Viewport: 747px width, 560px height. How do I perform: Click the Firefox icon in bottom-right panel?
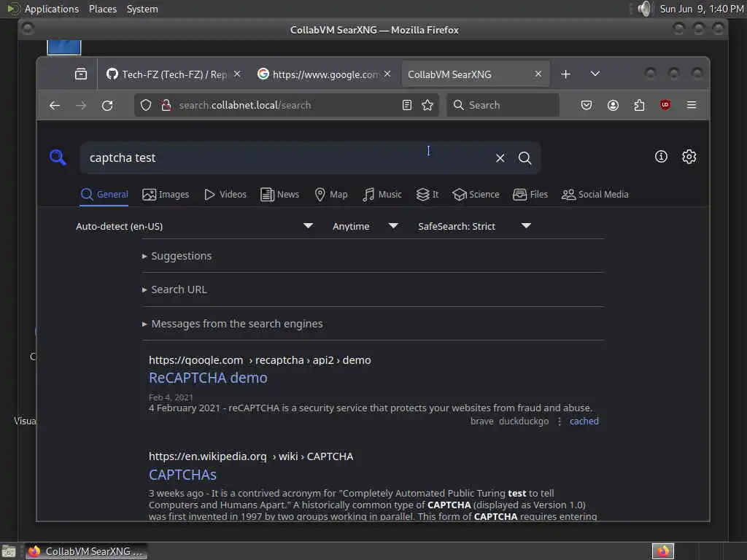coord(663,551)
